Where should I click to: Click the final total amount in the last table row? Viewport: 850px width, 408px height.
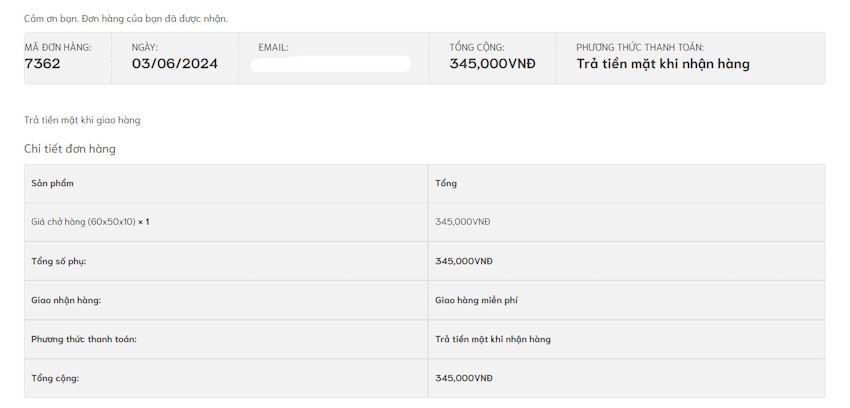[x=464, y=378]
